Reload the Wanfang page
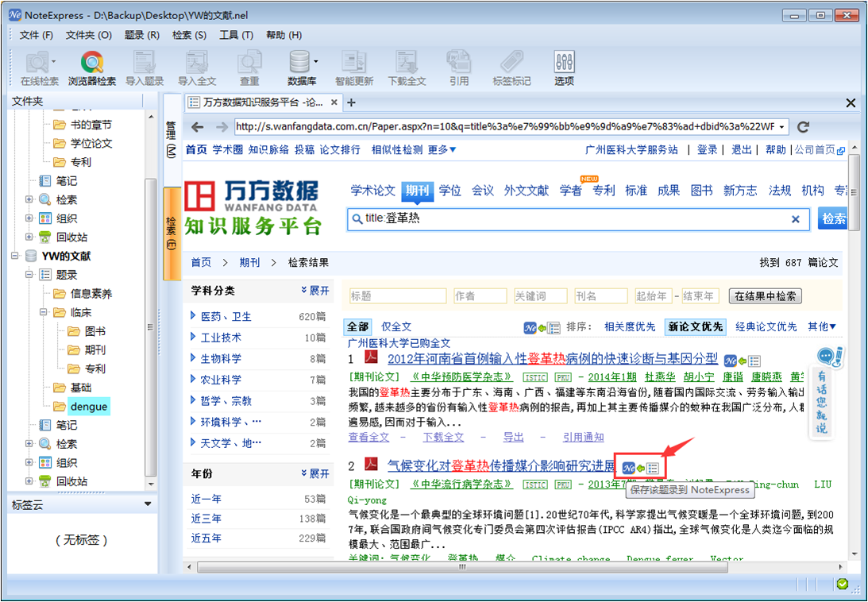868x602 pixels. click(x=803, y=127)
